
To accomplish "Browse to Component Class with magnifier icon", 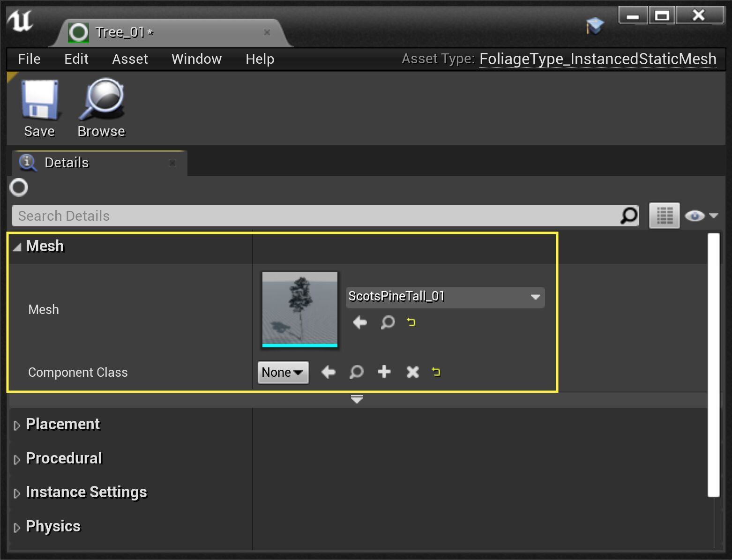I will [356, 372].
